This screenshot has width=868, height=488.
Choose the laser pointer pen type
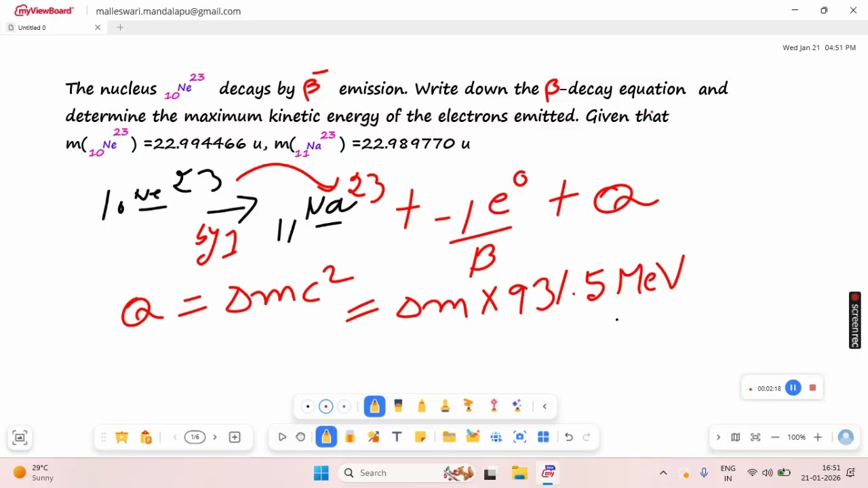[494, 406]
